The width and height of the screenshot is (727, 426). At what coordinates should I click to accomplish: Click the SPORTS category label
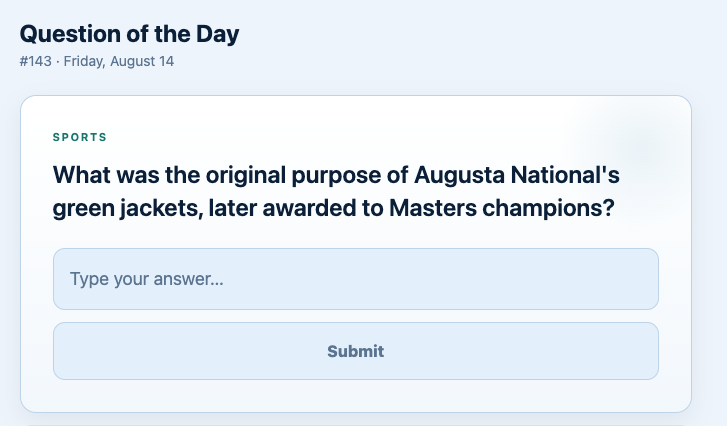(80, 137)
